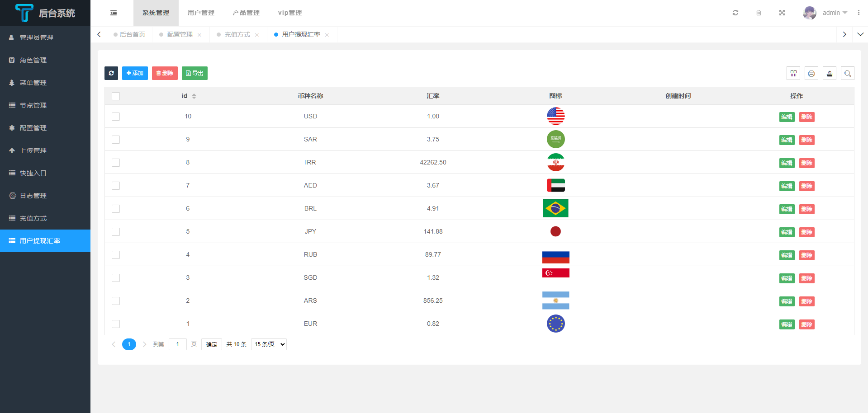Open the table search magnifier icon
The image size is (868, 413).
(x=848, y=73)
